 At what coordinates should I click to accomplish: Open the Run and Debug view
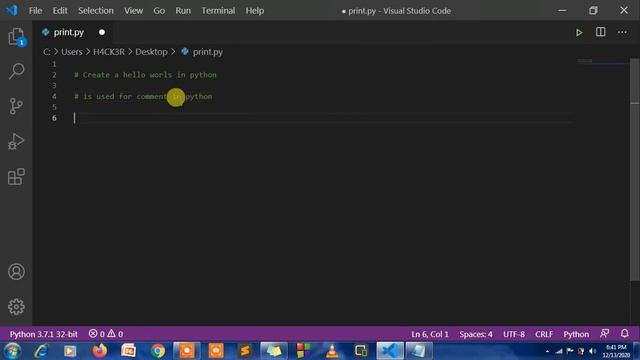pyautogui.click(x=16, y=141)
